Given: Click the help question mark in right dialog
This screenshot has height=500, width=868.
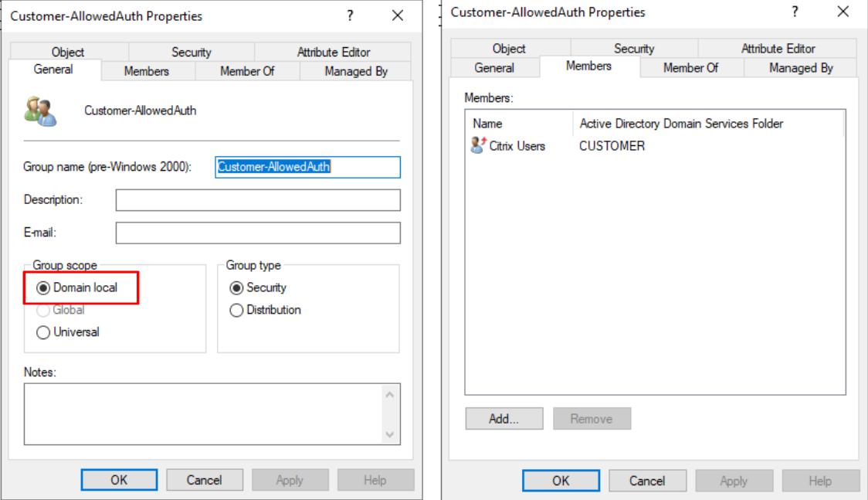Looking at the screenshot, I should [795, 12].
